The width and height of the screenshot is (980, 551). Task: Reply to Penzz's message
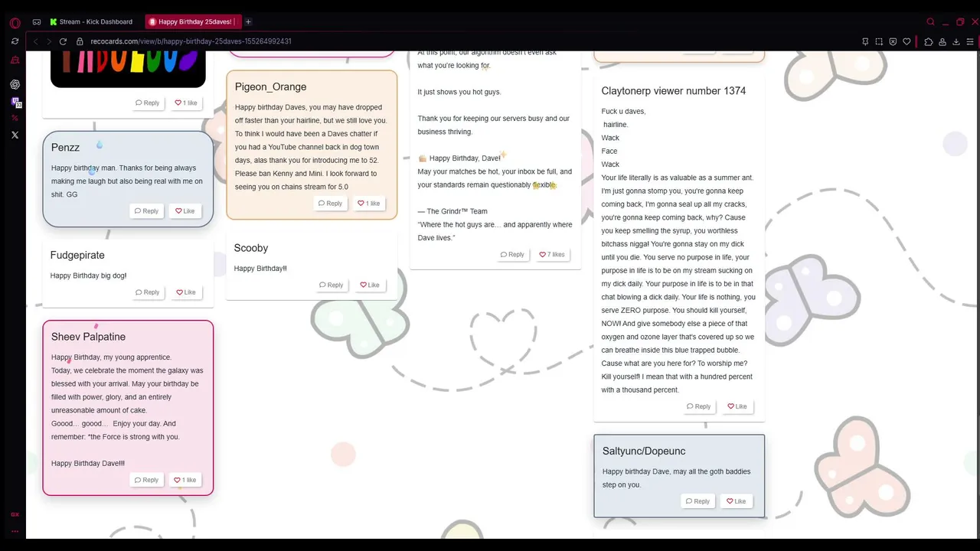(146, 211)
